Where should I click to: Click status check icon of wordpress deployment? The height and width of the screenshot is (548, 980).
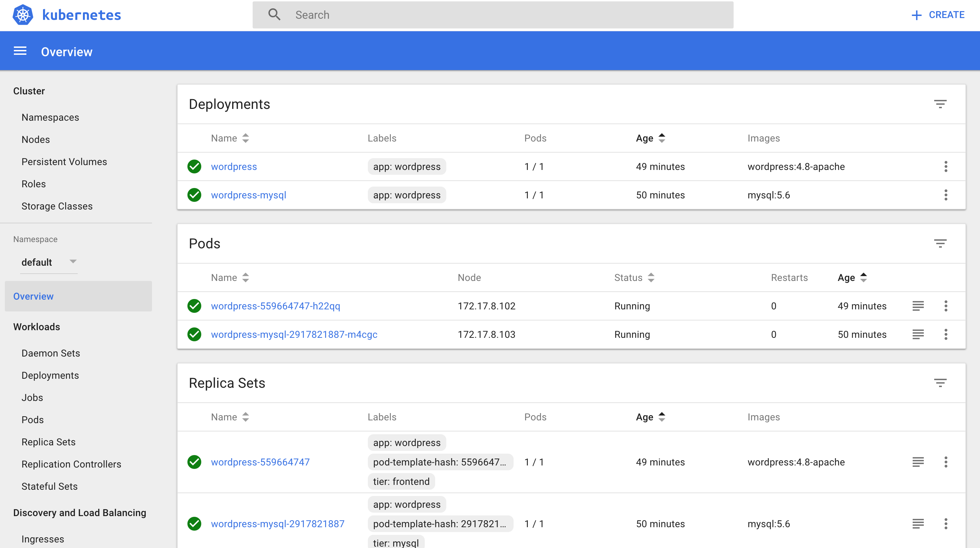194,166
